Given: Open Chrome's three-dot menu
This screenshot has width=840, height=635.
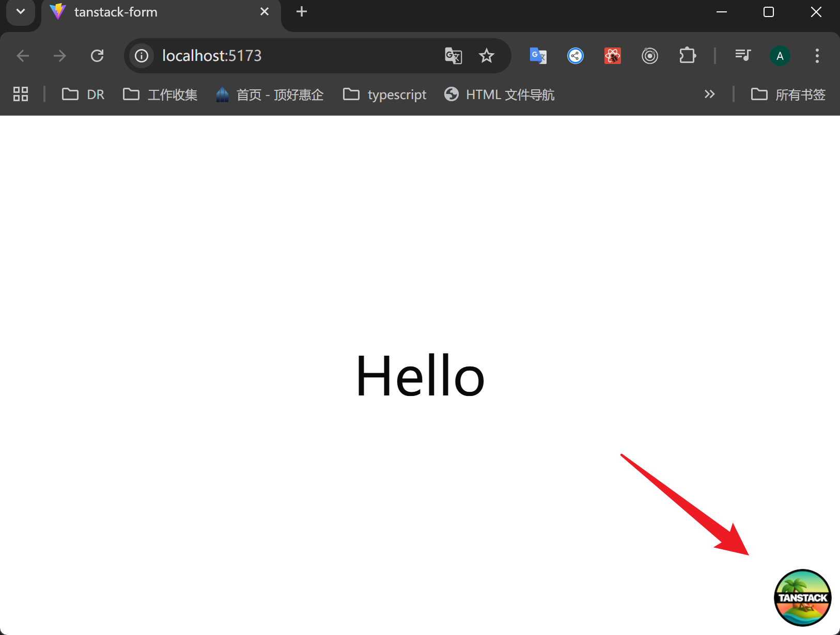Looking at the screenshot, I should pos(817,56).
